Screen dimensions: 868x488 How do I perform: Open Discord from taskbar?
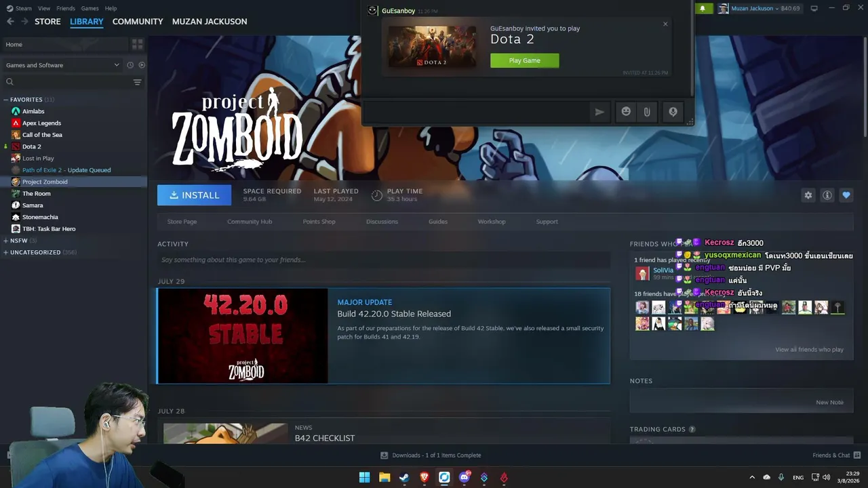465,477
